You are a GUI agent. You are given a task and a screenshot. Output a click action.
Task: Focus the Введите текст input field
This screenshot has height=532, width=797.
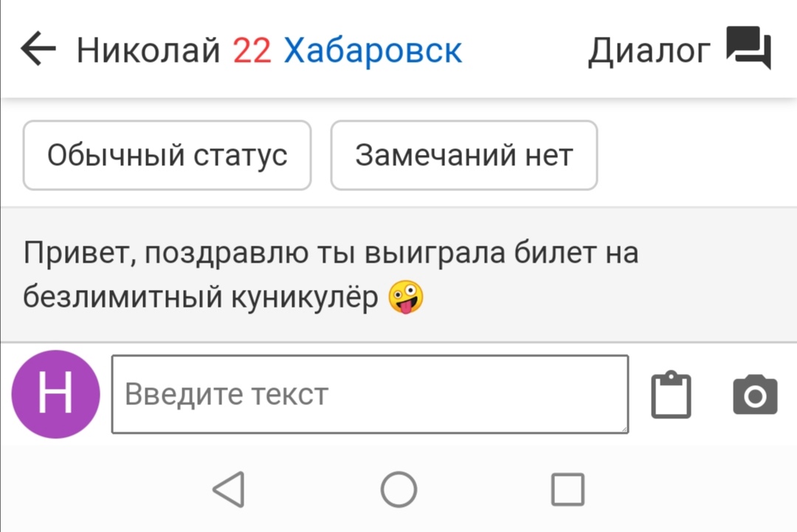[370, 394]
